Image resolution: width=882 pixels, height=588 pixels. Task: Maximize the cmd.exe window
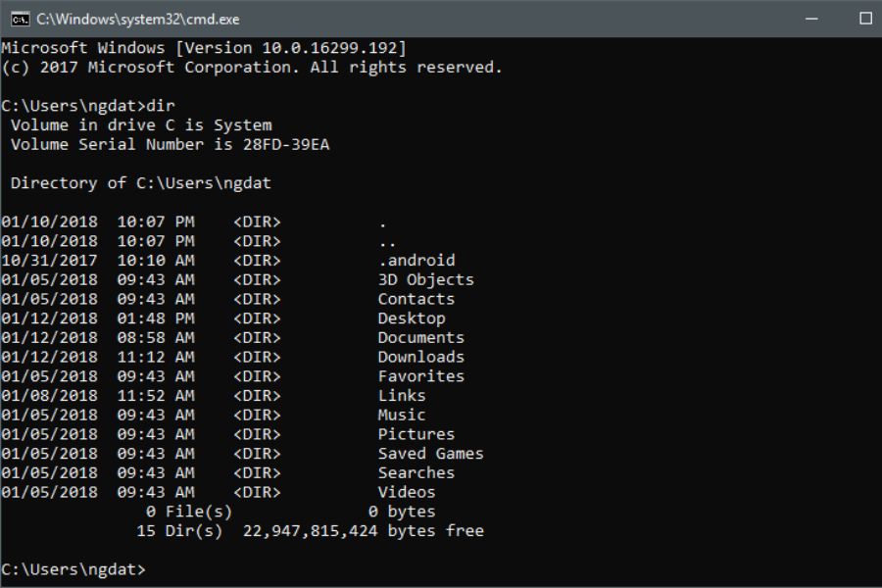tap(865, 19)
